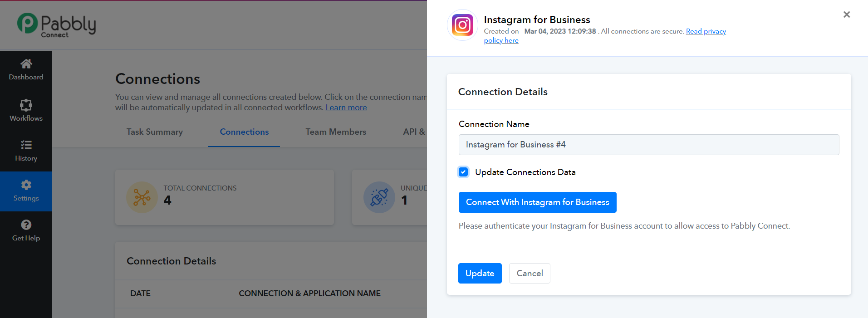Screen dimensions: 868x318
Task: Uncheck Update Connections Data checkbox
Action: tap(463, 172)
